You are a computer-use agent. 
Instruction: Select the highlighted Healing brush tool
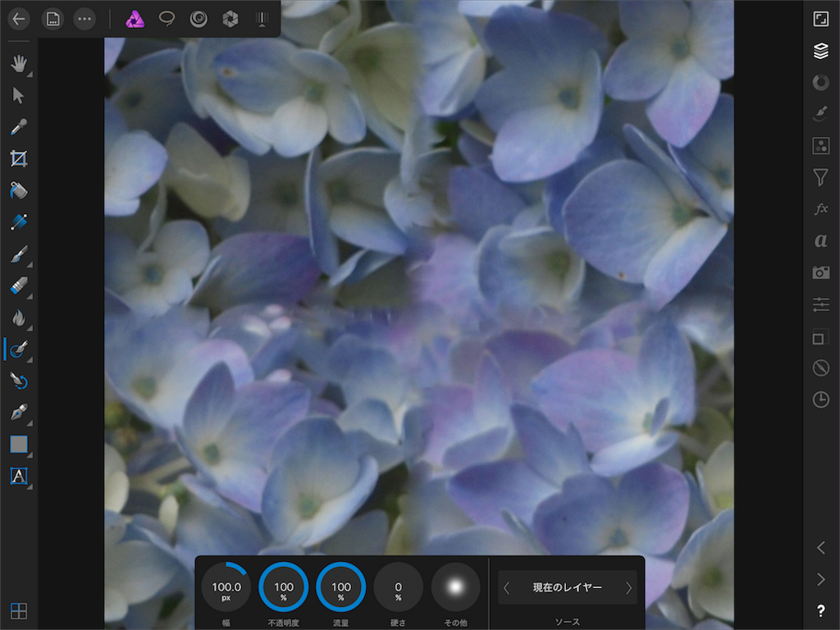click(19, 349)
